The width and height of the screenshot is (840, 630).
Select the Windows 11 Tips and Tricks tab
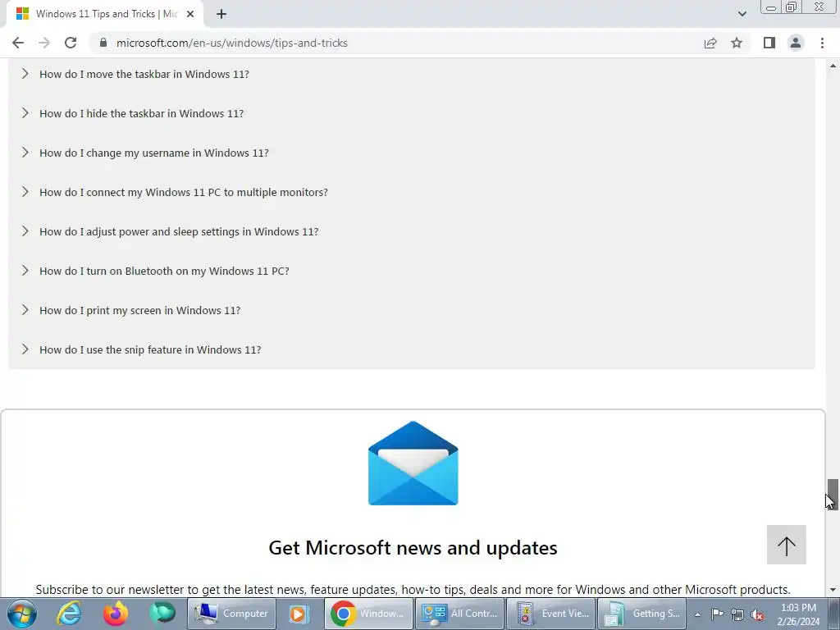(105, 14)
